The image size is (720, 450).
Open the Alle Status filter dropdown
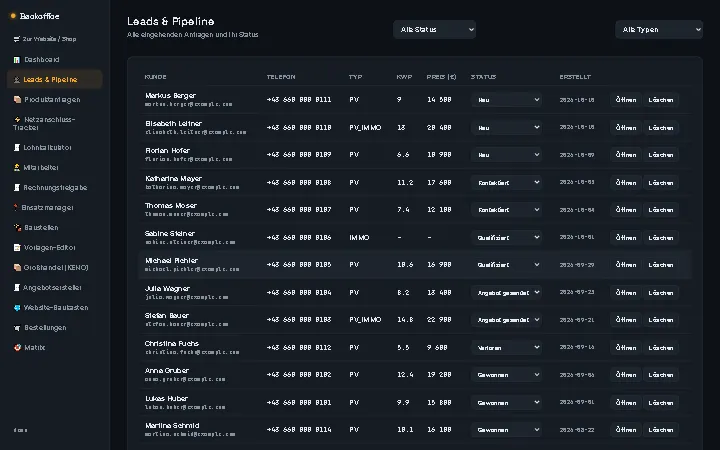(434, 29)
